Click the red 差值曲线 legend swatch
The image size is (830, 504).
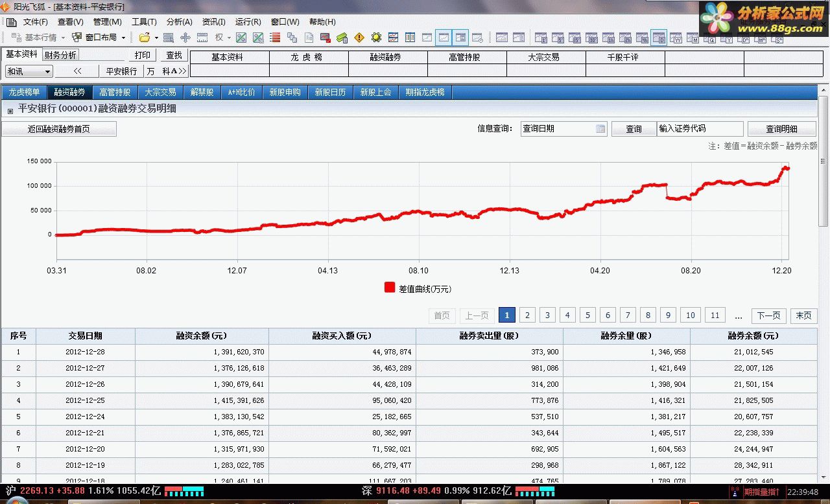[x=390, y=288]
